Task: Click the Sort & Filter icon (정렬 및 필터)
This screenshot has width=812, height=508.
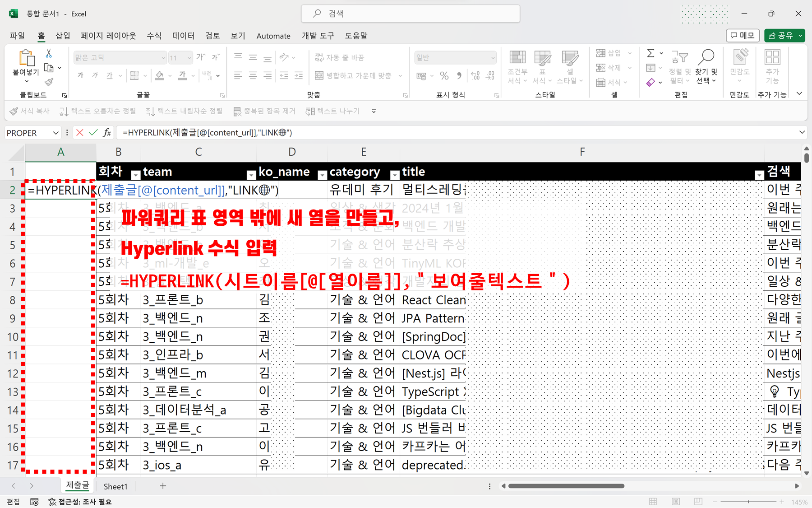Action: tap(679, 57)
